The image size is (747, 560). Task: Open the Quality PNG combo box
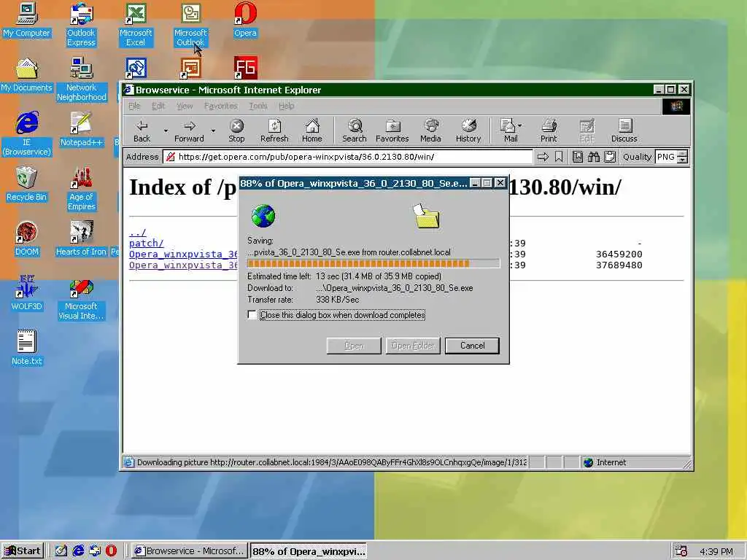[x=671, y=157]
